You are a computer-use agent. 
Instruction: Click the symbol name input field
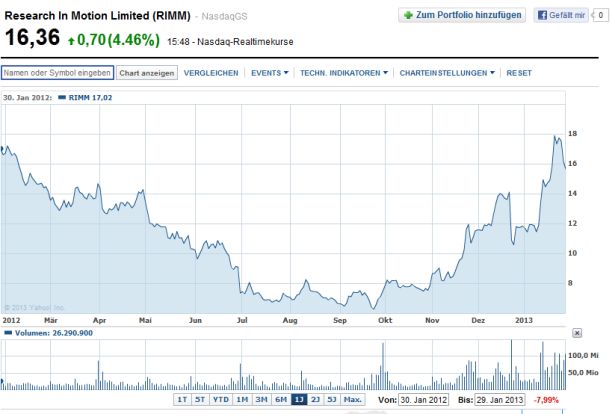click(x=58, y=73)
